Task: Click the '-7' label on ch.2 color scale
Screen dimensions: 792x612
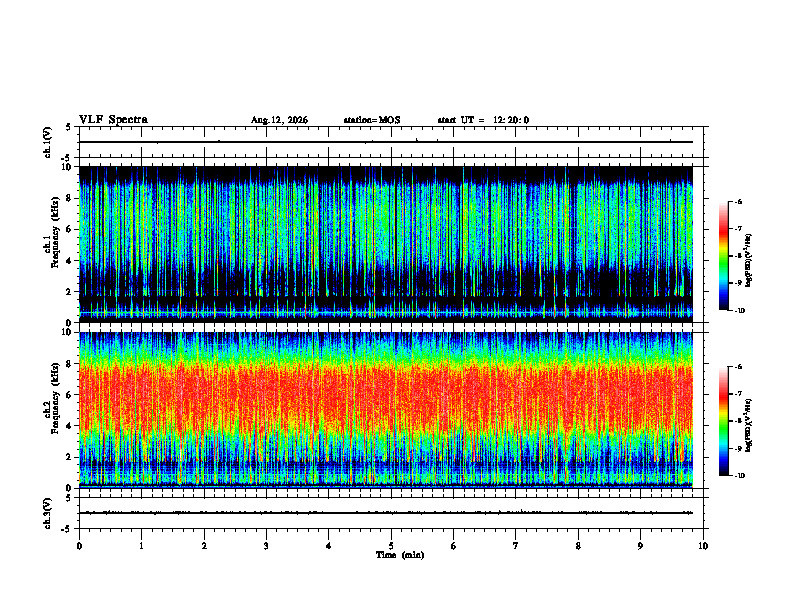Action: [x=738, y=394]
